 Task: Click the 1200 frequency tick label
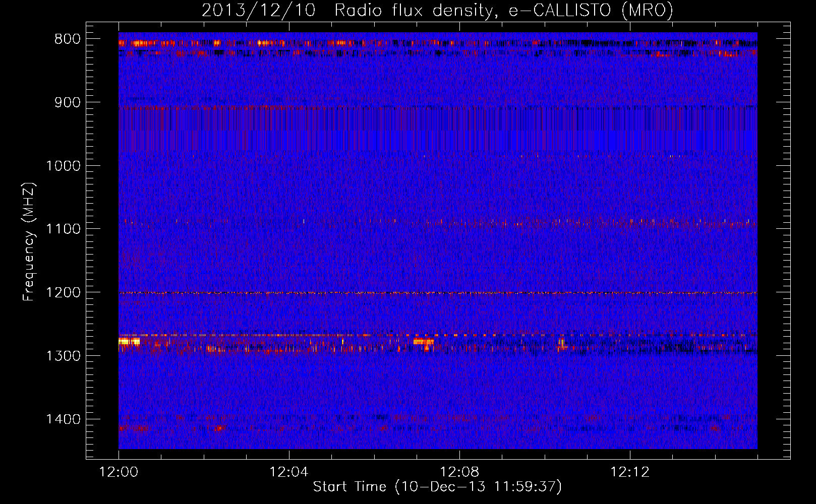[x=64, y=292]
